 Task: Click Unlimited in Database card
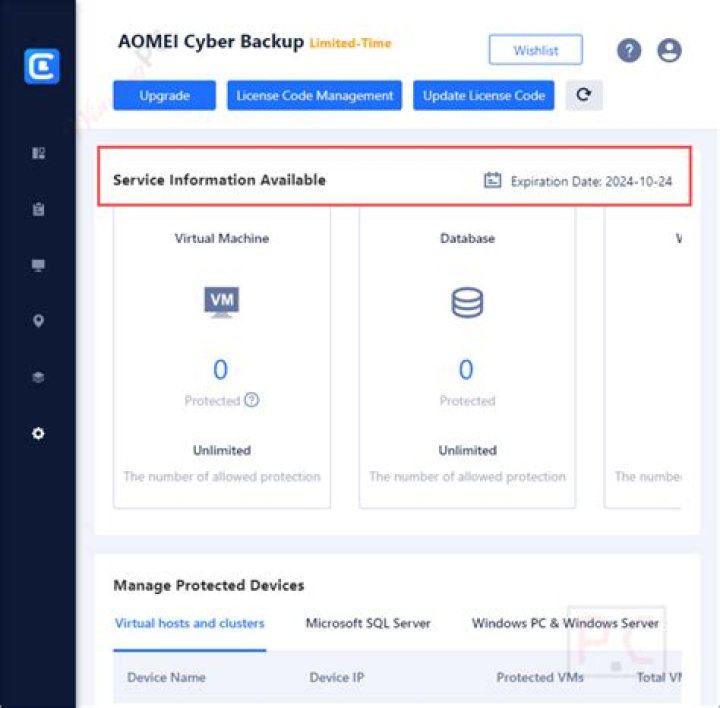point(467,450)
